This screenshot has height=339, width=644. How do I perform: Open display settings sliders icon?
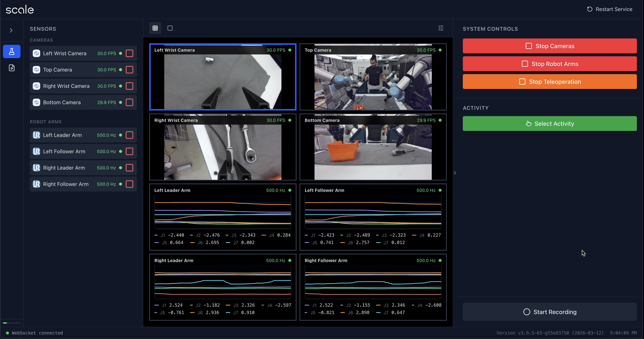441,28
